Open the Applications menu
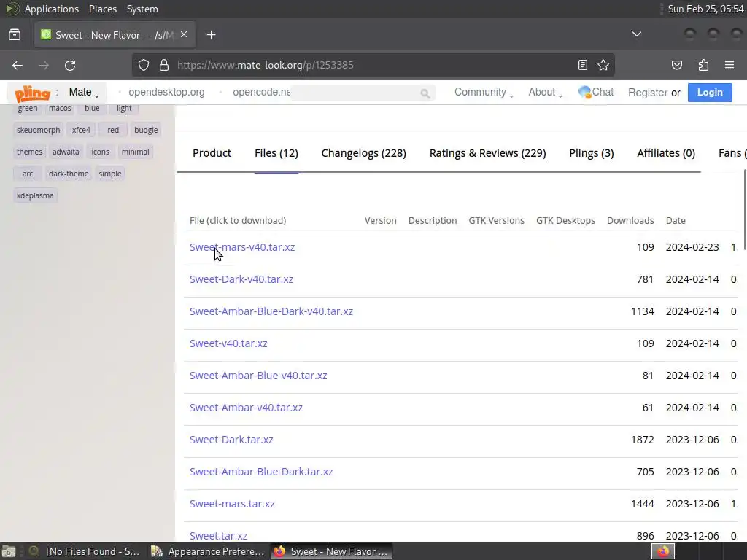Image resolution: width=747 pixels, height=560 pixels. click(x=52, y=9)
